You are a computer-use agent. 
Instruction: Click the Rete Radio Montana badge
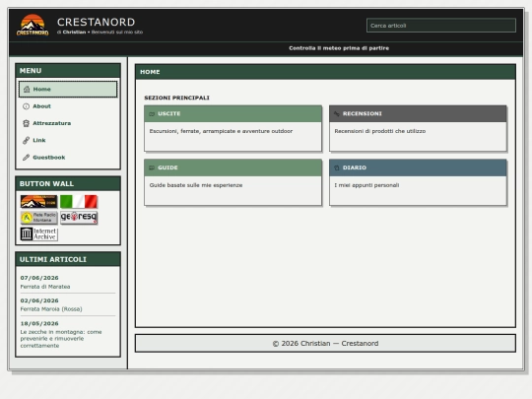(38, 218)
